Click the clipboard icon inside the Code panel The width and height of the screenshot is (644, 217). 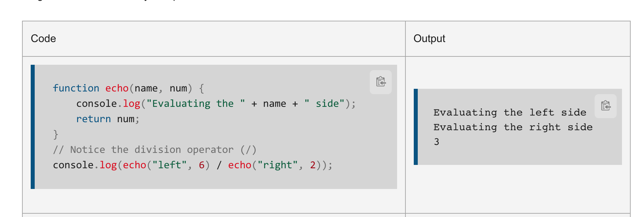coord(381,82)
